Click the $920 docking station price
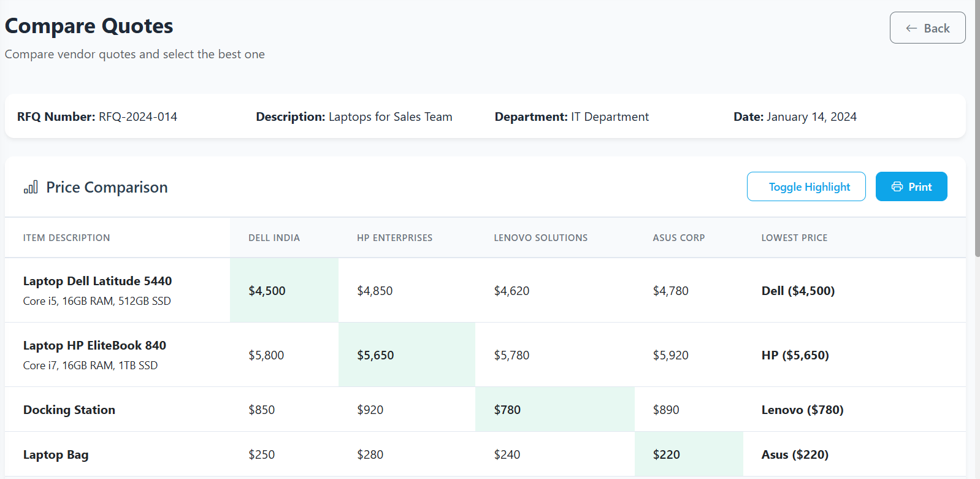 (x=370, y=410)
